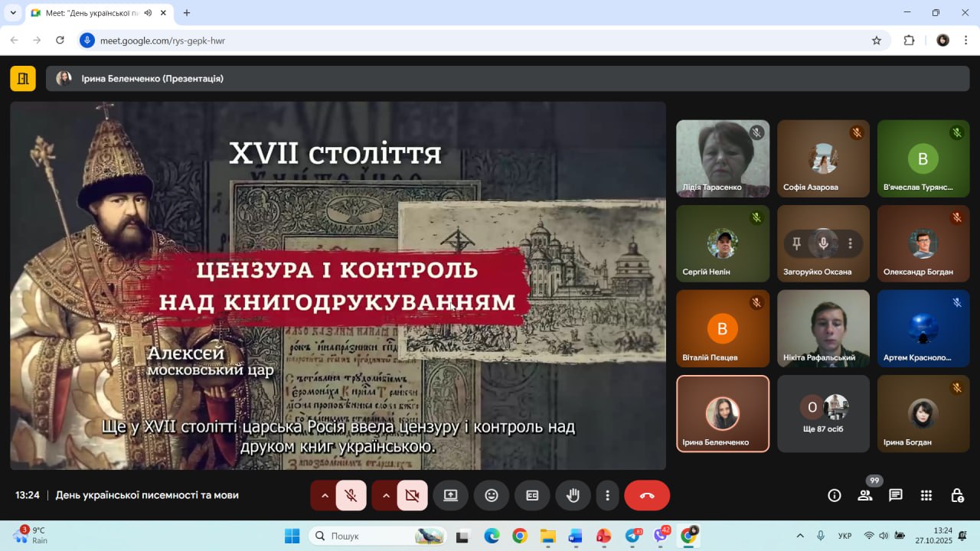Select the Meet browser tab

point(92,13)
